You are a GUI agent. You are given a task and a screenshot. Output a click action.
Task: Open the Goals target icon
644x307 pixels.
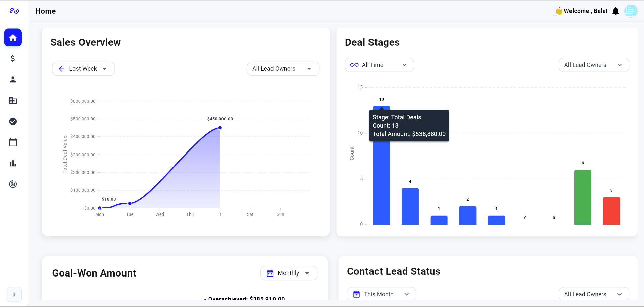coord(13,184)
